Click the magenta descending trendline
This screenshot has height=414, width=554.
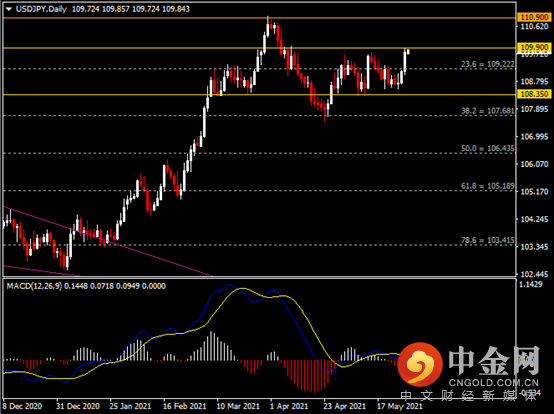[108, 241]
